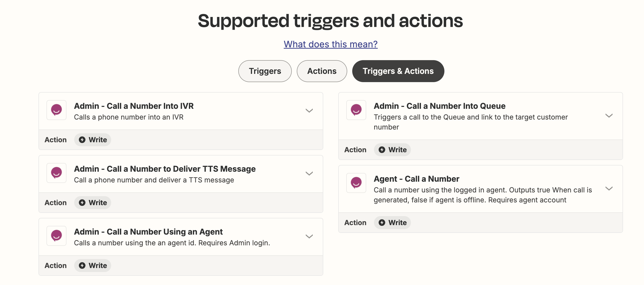Click the app icon beside Call a Number Into Queue
The width and height of the screenshot is (644, 285).
(x=356, y=110)
